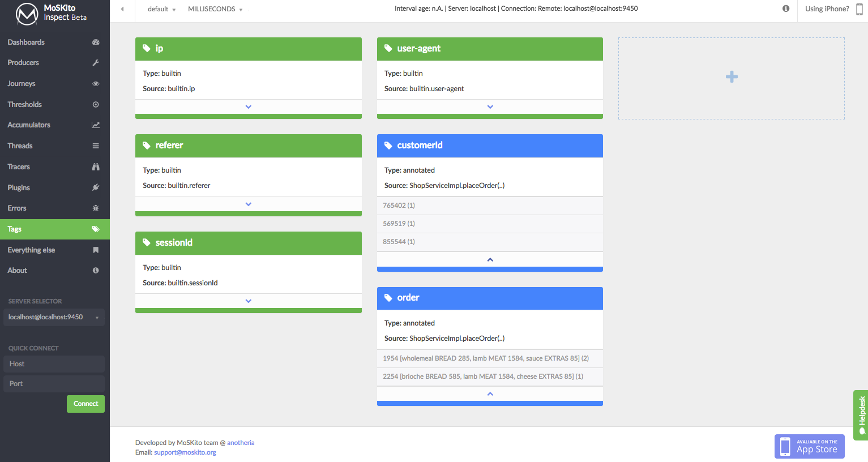Click the Using iPhone? link
The height and width of the screenshot is (462, 868).
tap(827, 9)
